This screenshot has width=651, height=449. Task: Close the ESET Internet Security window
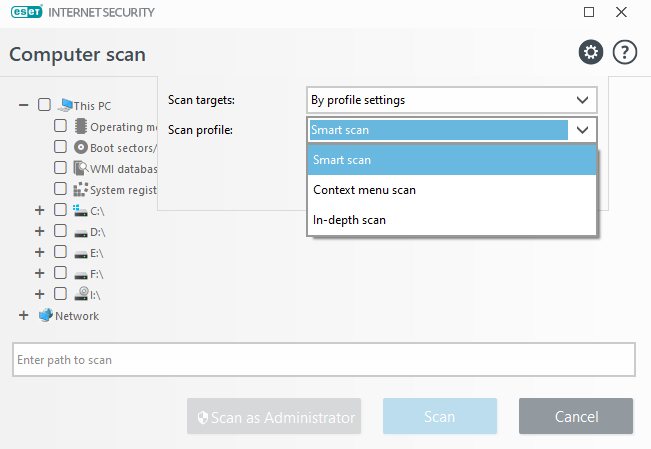coord(621,12)
